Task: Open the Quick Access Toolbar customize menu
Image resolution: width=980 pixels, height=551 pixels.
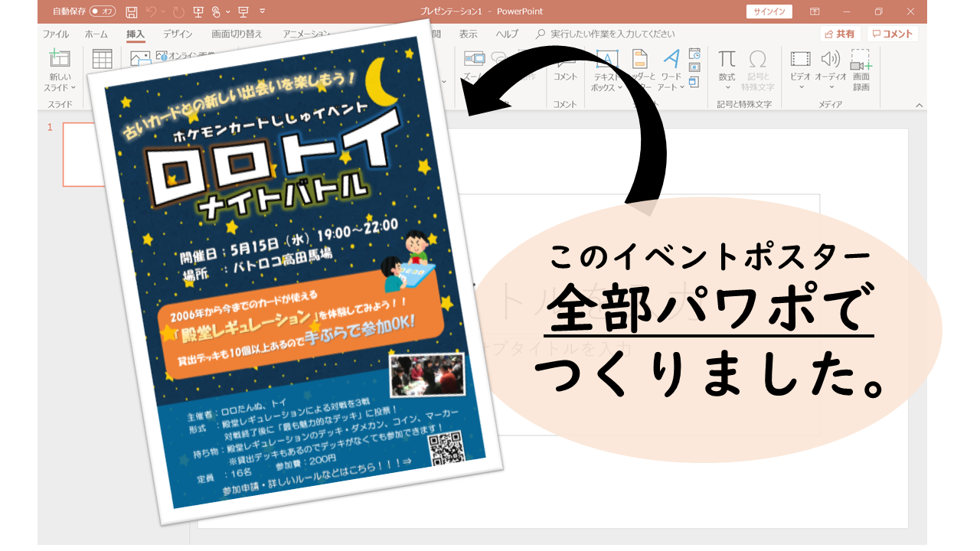Action: click(262, 11)
